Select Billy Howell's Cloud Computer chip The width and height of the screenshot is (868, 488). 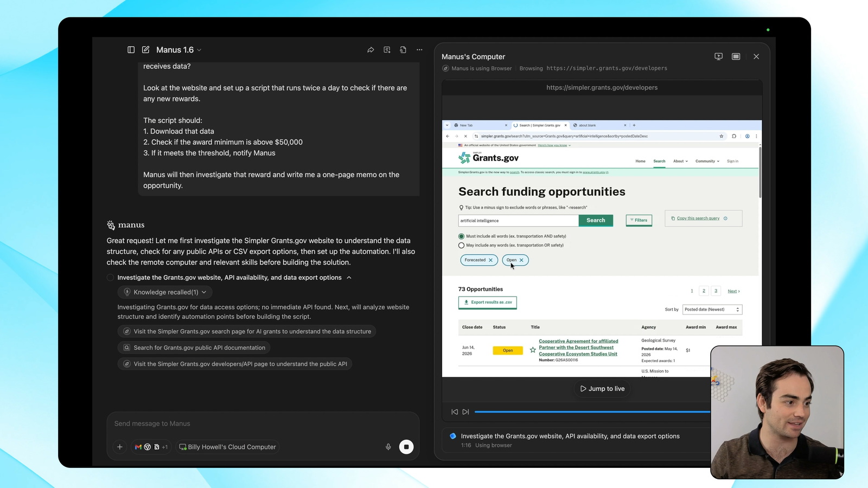(227, 447)
